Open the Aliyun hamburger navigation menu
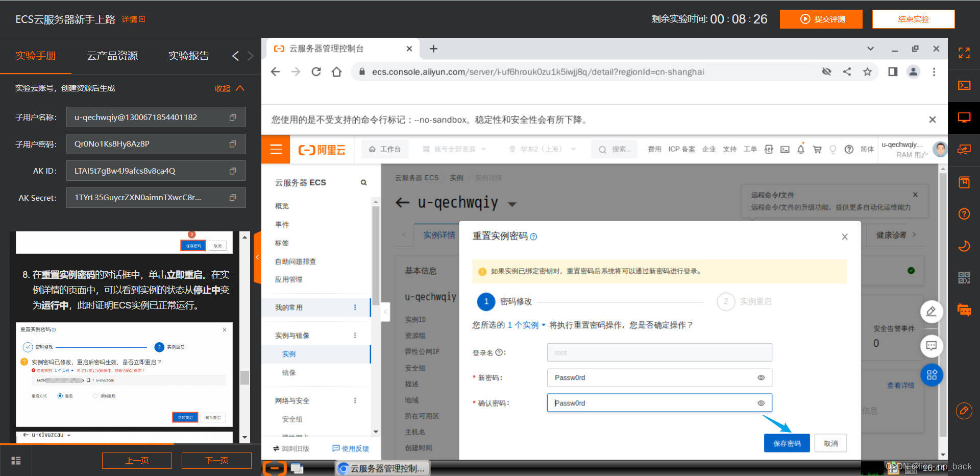The width and height of the screenshot is (980, 476). (x=276, y=149)
